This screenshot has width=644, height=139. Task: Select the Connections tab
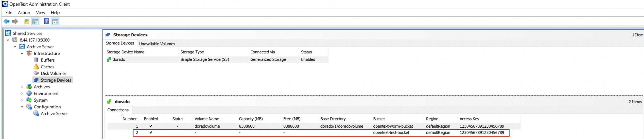118,110
